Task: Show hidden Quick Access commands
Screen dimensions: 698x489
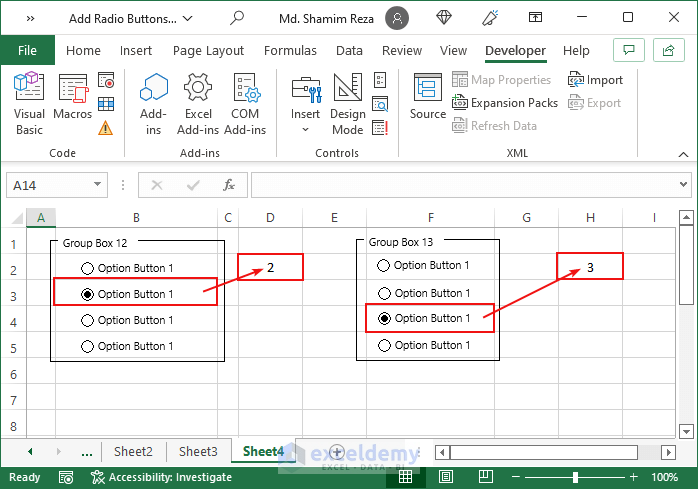Action: pyautogui.click(x=30, y=18)
